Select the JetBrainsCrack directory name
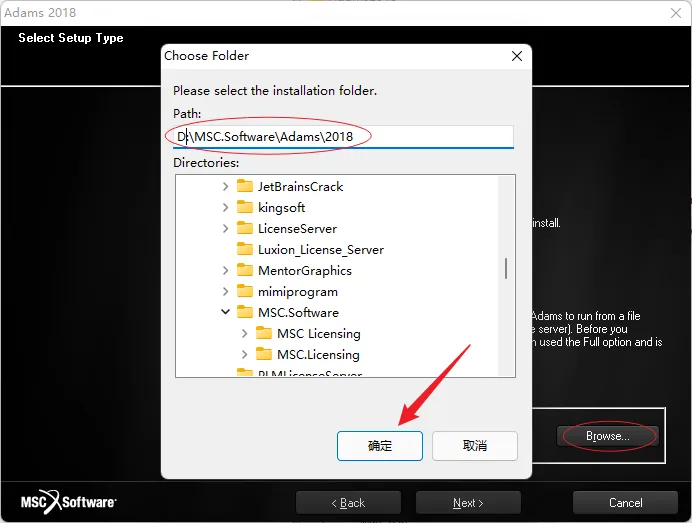The width and height of the screenshot is (692, 523). [x=301, y=187]
